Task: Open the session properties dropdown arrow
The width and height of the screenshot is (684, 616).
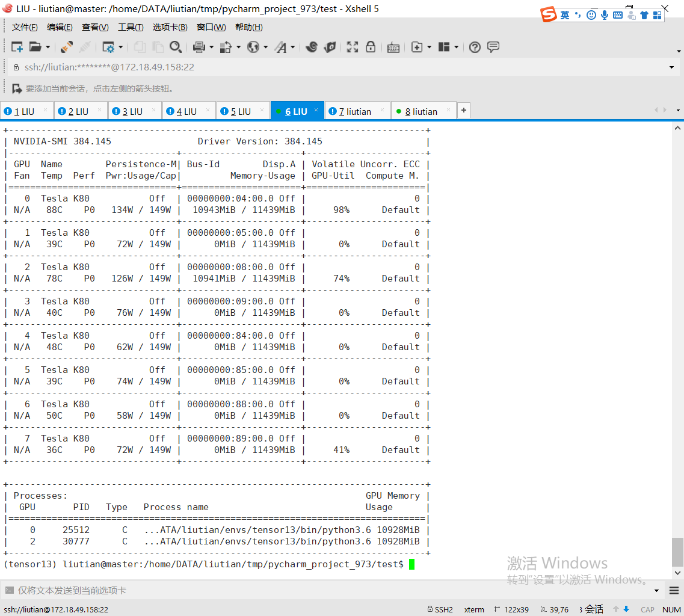Action: coord(119,46)
